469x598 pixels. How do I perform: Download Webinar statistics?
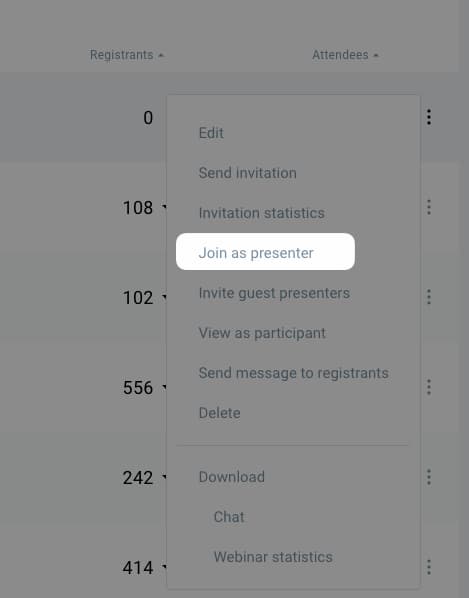click(273, 557)
